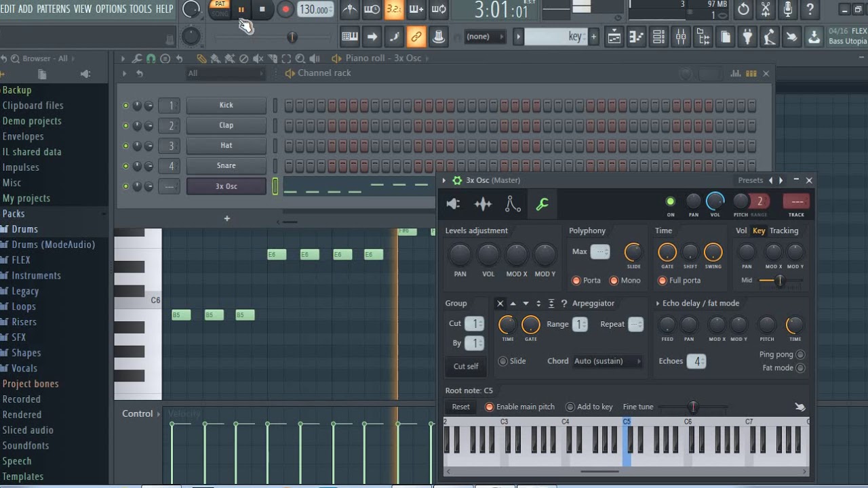Screen dimensions: 868x488
Task: Open the OPTIONS menu
Action: [111, 9]
